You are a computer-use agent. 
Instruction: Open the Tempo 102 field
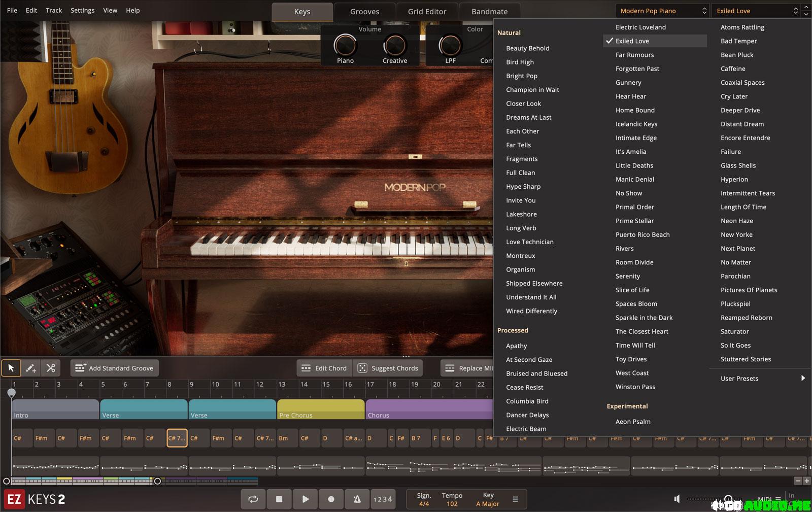tap(452, 499)
